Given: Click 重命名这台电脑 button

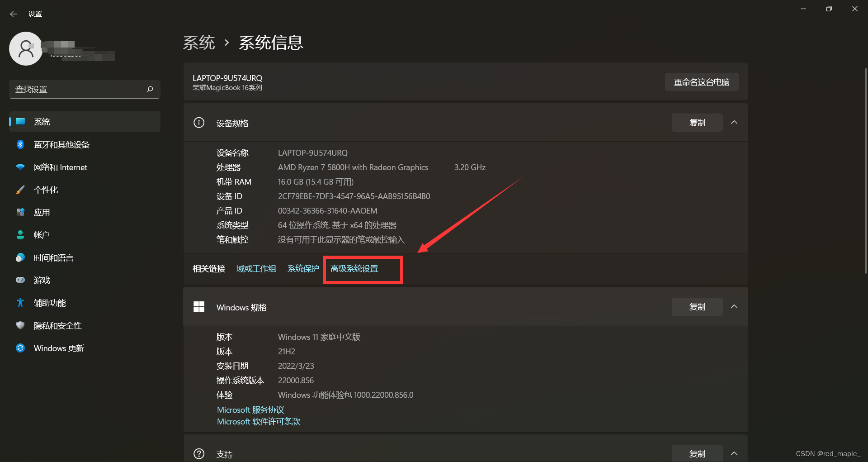Looking at the screenshot, I should [x=702, y=82].
